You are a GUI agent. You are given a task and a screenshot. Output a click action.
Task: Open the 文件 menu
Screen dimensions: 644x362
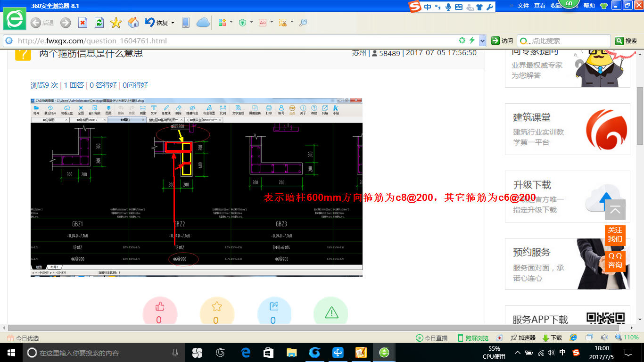pyautogui.click(x=523, y=6)
